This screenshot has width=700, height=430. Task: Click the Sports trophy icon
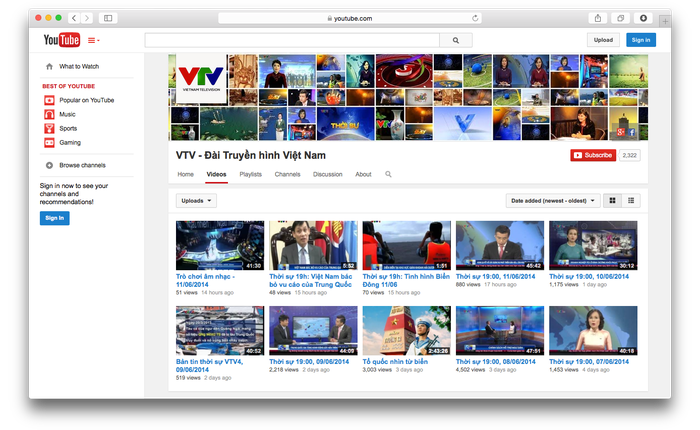49,129
